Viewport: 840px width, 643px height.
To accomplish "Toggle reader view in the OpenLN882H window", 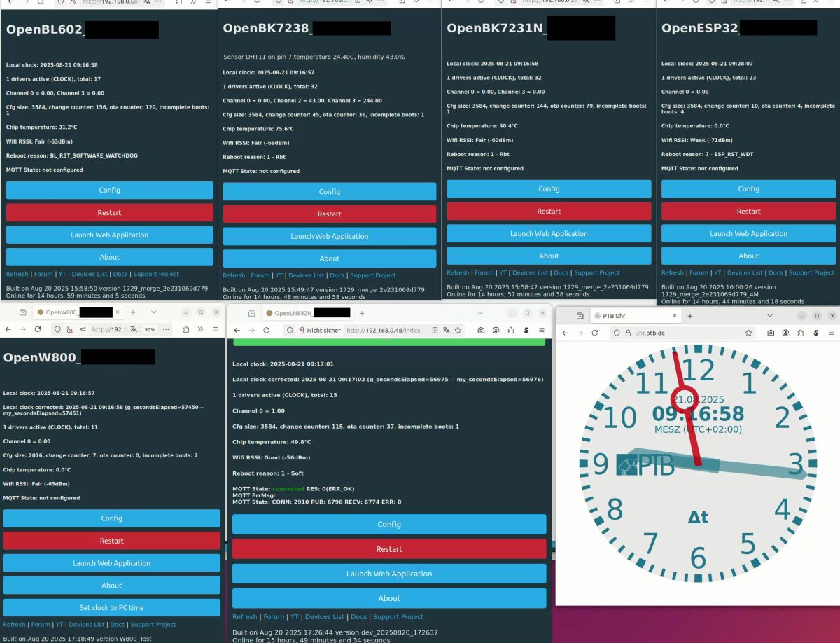I will pos(435,330).
